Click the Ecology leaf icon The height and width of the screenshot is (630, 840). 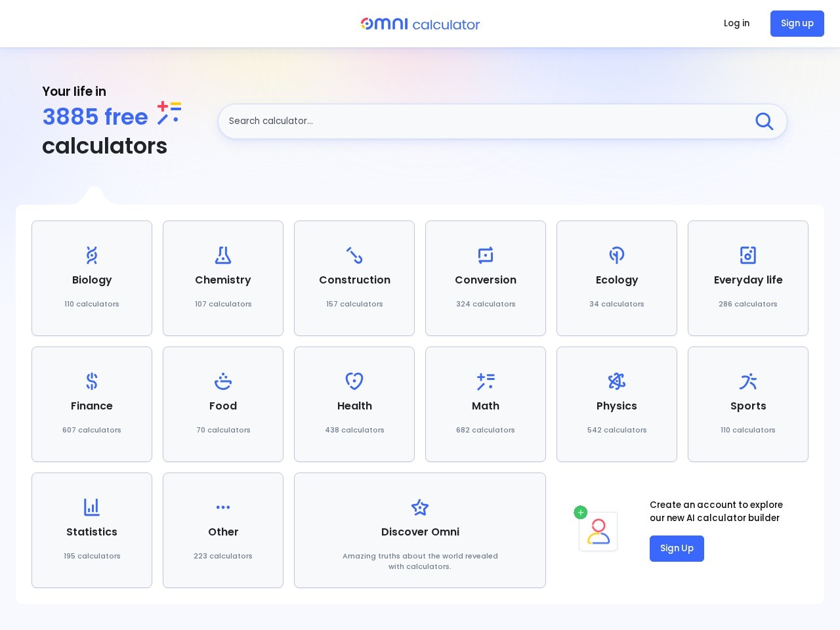pos(617,255)
